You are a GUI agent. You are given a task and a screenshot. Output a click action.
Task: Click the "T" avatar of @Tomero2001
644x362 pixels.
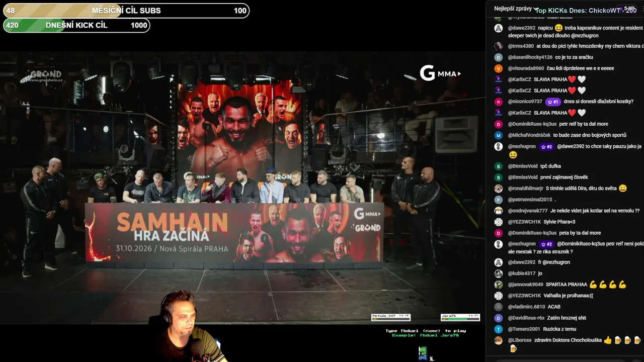[x=499, y=329]
